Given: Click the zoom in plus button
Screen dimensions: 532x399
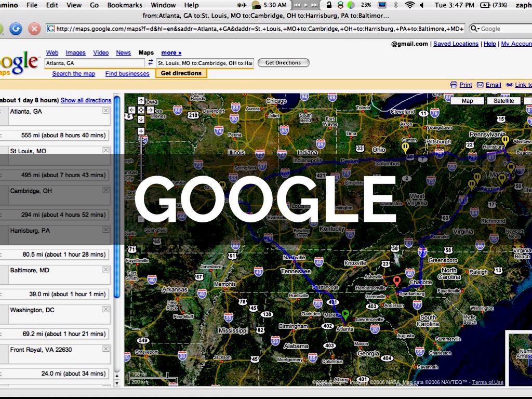Looking at the screenshot, I should [x=141, y=131].
